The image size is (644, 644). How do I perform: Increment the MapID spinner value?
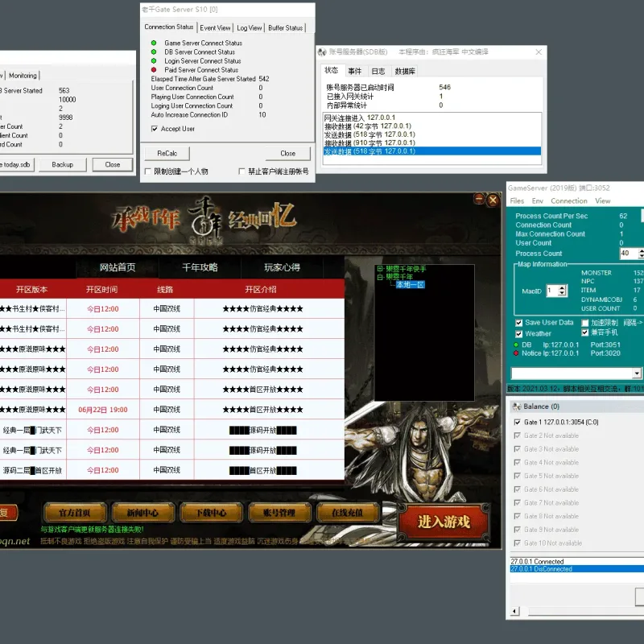(x=563, y=287)
